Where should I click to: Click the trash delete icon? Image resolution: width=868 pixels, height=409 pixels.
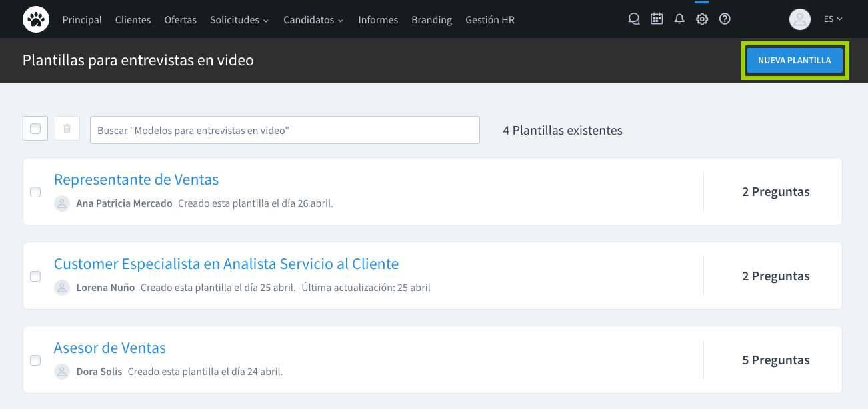coord(67,129)
